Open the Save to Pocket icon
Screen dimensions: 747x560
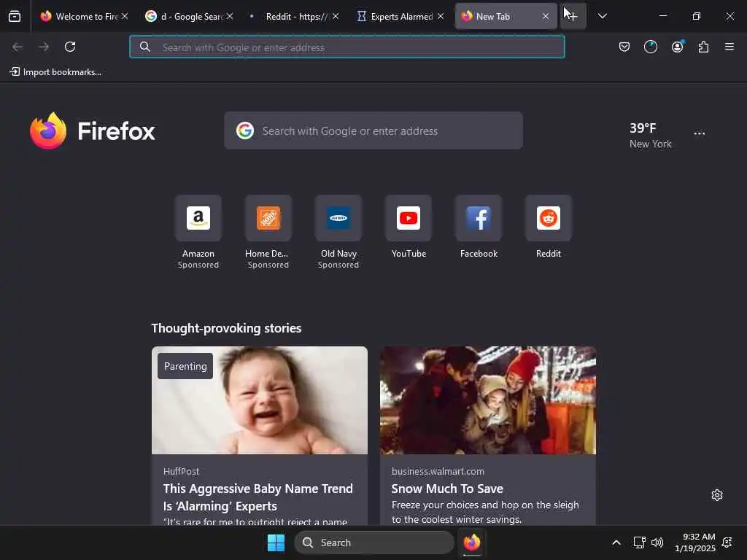click(624, 47)
